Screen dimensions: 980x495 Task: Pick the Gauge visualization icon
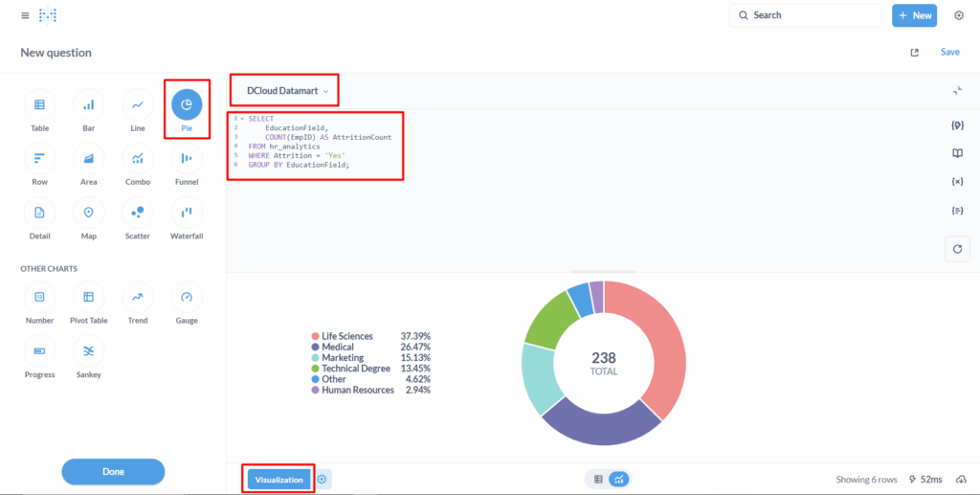pyautogui.click(x=187, y=297)
